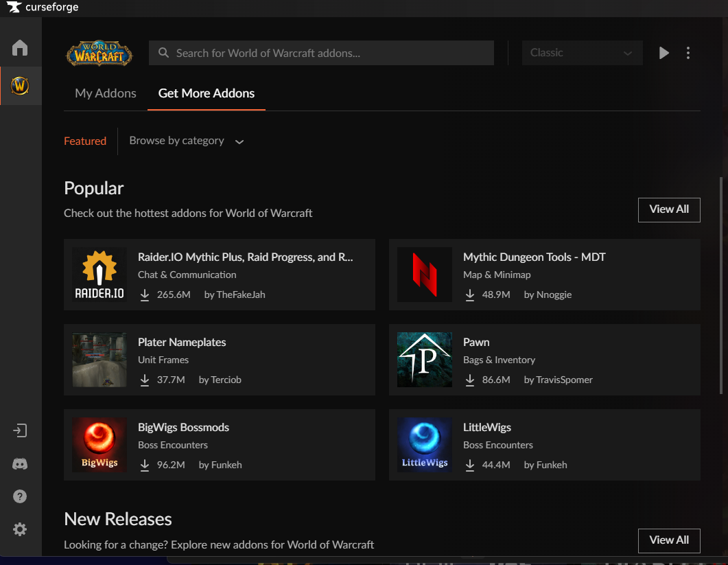Click the Unit Frames category label
728x565 pixels.
click(163, 360)
